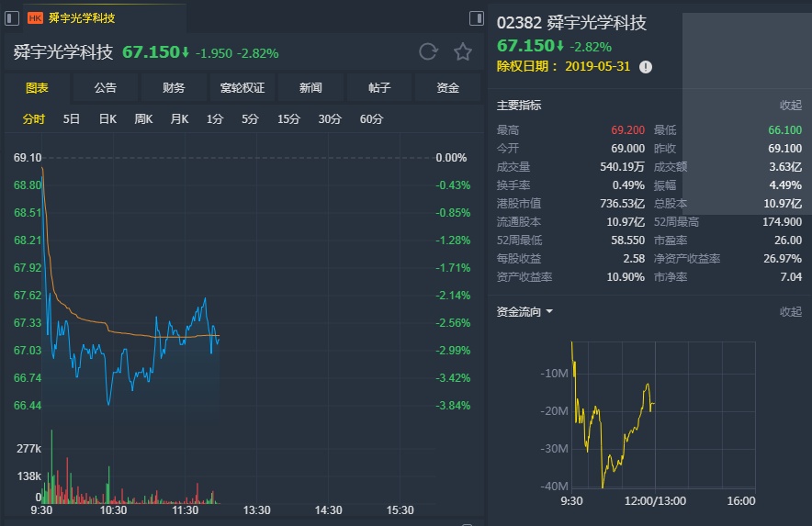This screenshot has height=526, width=812.
Task: Click the 15分 interval button
Action: point(288,118)
